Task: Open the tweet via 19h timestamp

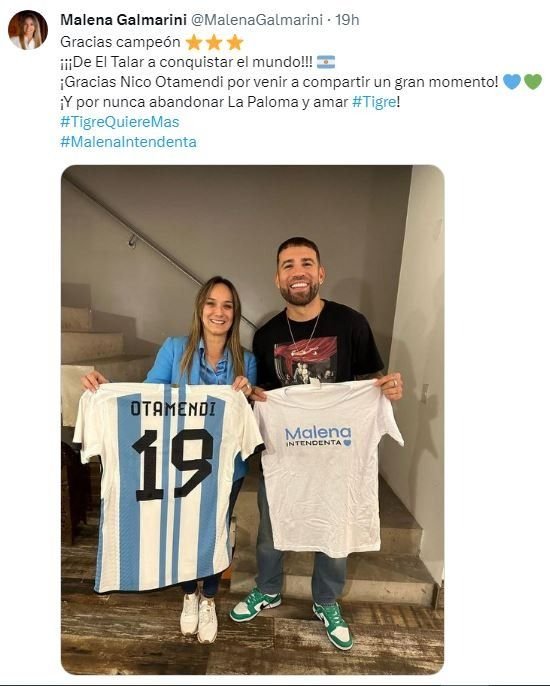Action: [x=347, y=20]
